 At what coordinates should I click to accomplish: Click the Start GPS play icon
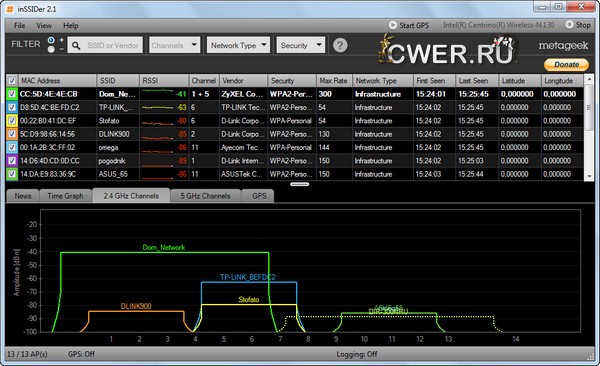click(393, 25)
